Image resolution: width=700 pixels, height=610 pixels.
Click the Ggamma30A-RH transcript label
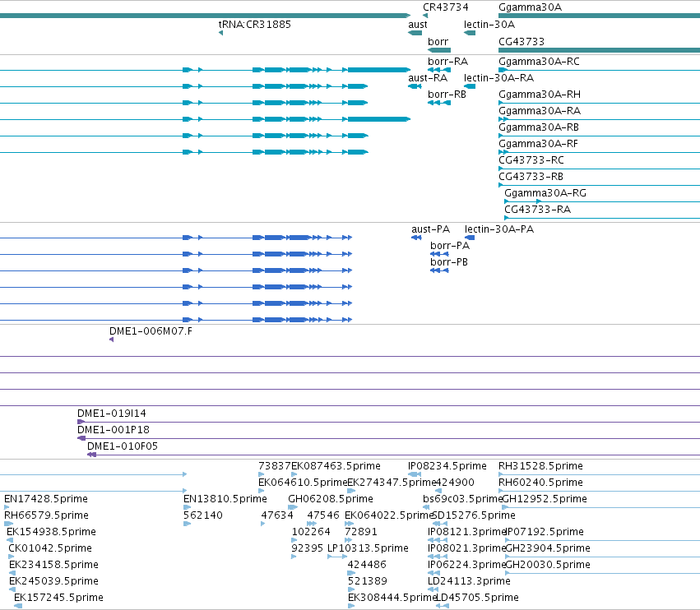click(x=540, y=95)
